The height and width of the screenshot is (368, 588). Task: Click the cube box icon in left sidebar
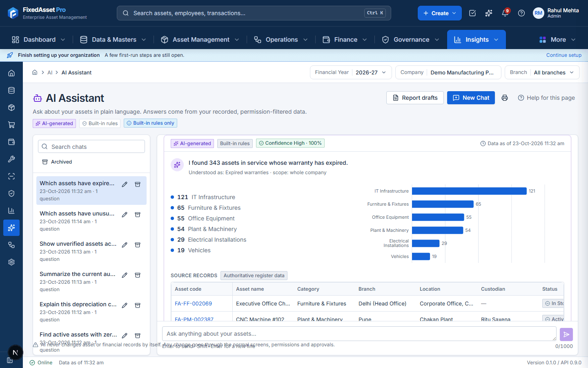point(11,108)
